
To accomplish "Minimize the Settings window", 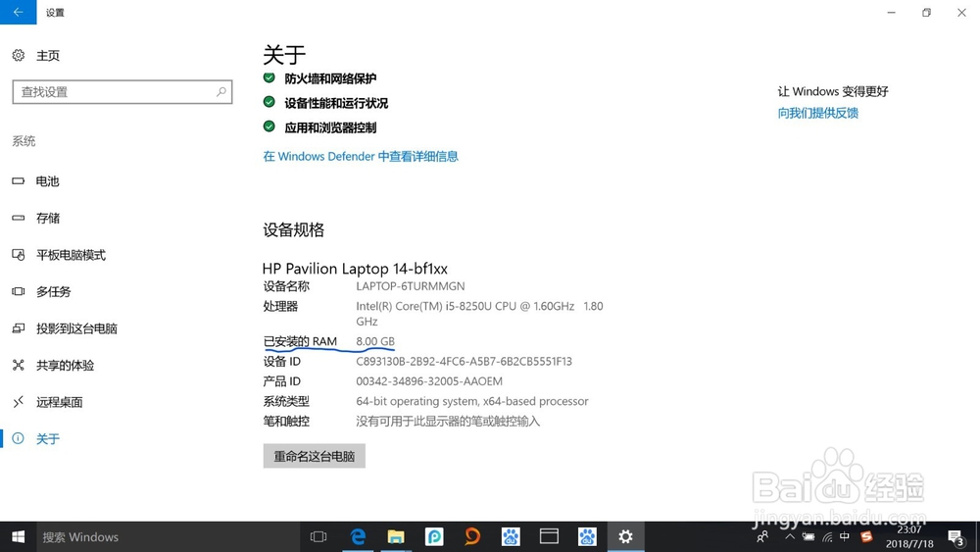I will coord(892,13).
